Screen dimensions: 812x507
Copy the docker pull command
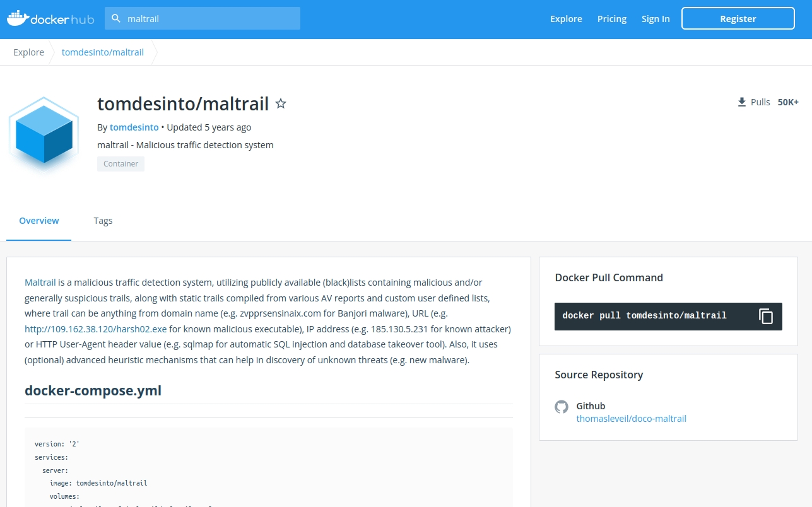pyautogui.click(x=765, y=316)
